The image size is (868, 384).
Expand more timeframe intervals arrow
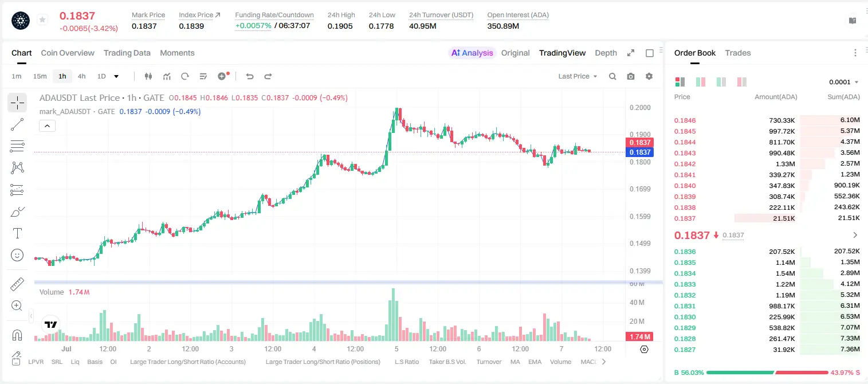click(116, 76)
